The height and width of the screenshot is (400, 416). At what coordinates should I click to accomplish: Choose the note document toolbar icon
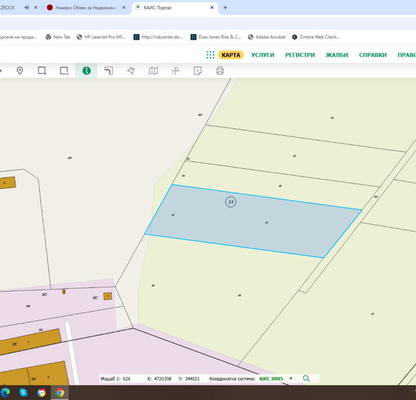pyautogui.click(x=198, y=71)
